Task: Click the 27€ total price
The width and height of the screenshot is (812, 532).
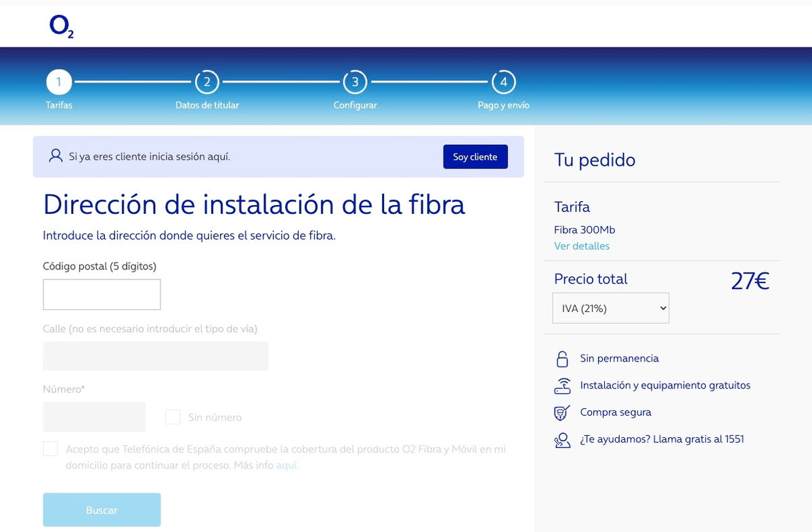Action: (x=750, y=282)
